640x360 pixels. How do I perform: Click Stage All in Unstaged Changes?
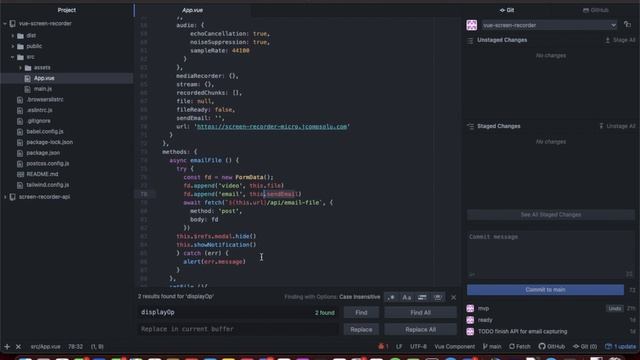click(x=620, y=40)
